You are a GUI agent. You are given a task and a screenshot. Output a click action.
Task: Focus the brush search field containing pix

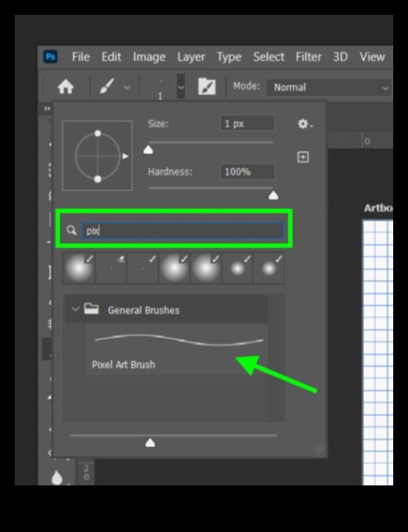click(183, 231)
